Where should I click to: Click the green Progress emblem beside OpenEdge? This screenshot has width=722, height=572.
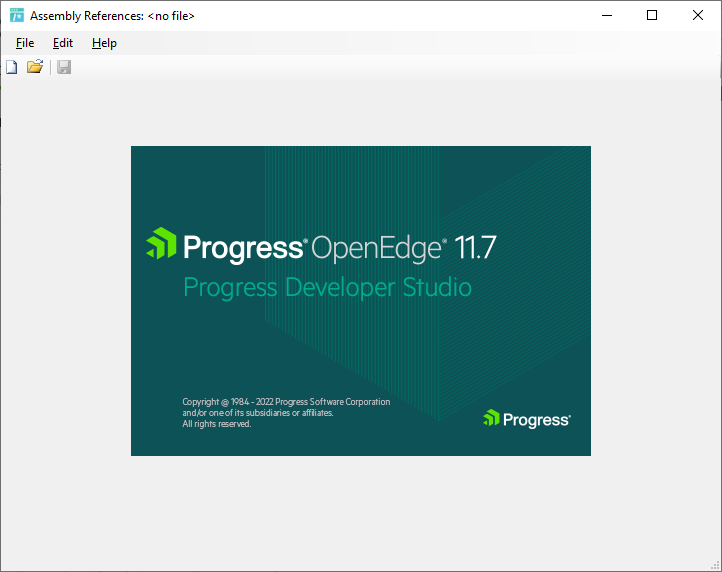161,245
